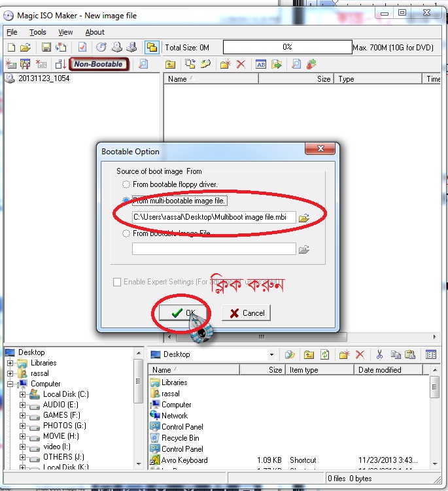
Task: Click the Cut scissors icon in Desktop toolbar
Action: point(379,354)
